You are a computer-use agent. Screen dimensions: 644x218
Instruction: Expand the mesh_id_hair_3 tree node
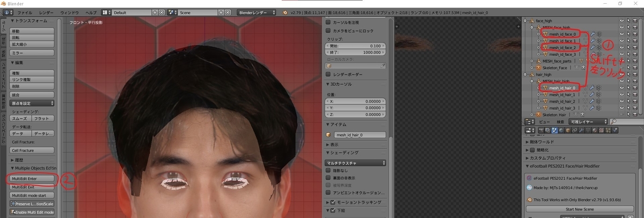[x=538, y=108]
